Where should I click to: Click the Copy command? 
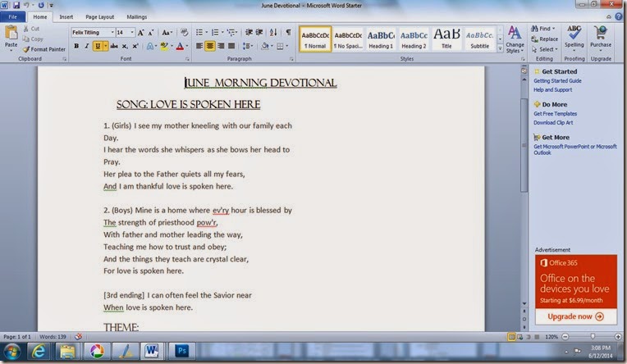point(33,39)
